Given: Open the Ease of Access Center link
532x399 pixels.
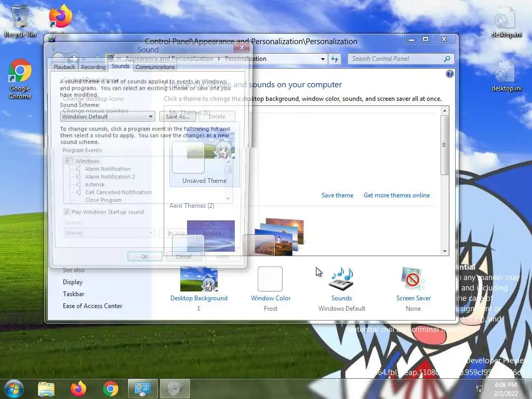Looking at the screenshot, I should pos(92,305).
